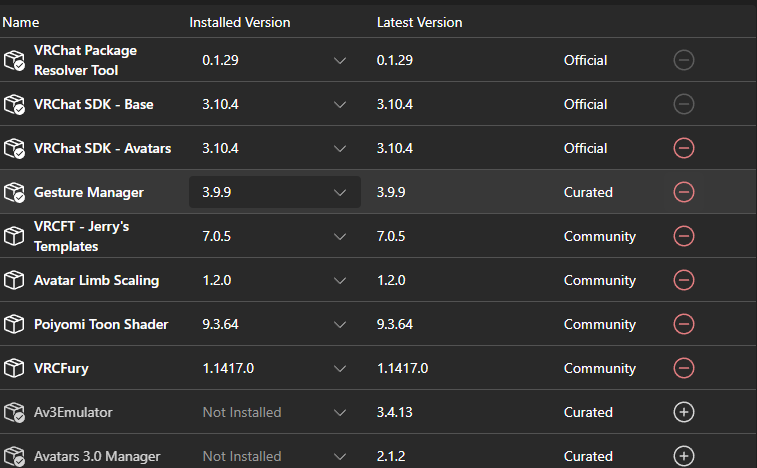The image size is (757, 468).
Task: Click Curated label in Gesture Manager row
Action: [588, 192]
